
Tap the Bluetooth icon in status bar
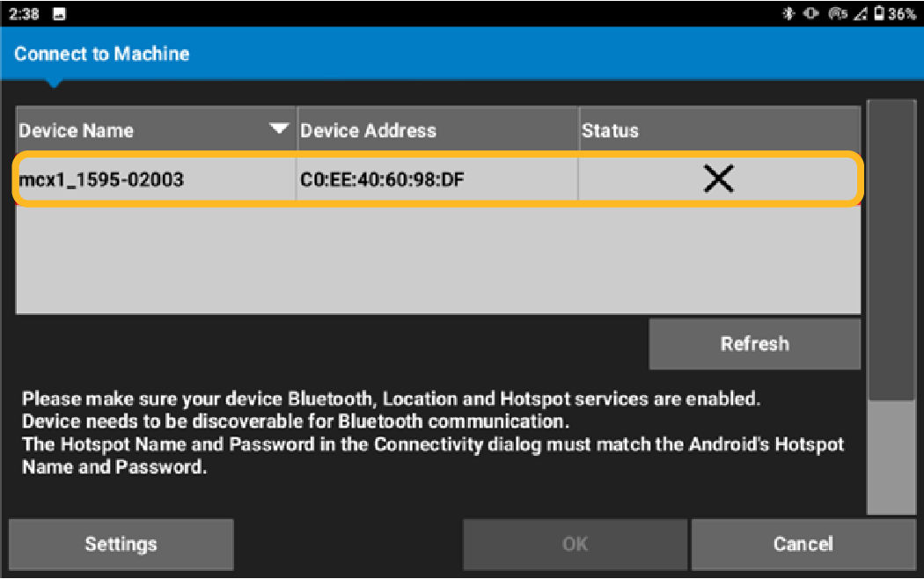click(x=788, y=14)
